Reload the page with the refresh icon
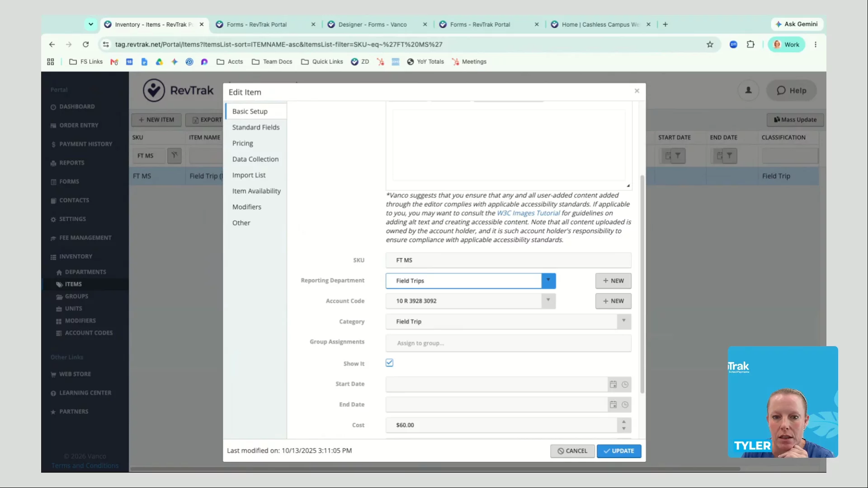The image size is (868, 488). click(85, 44)
